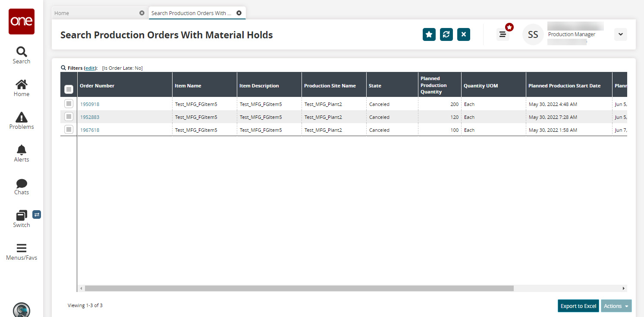Toggle the select-all header checkbox
The height and width of the screenshot is (317, 644).
[x=69, y=89]
